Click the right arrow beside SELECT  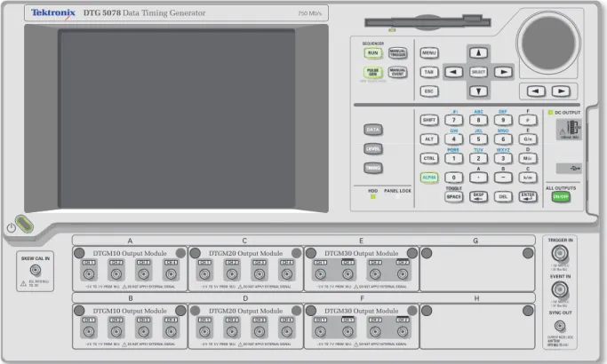click(x=503, y=72)
